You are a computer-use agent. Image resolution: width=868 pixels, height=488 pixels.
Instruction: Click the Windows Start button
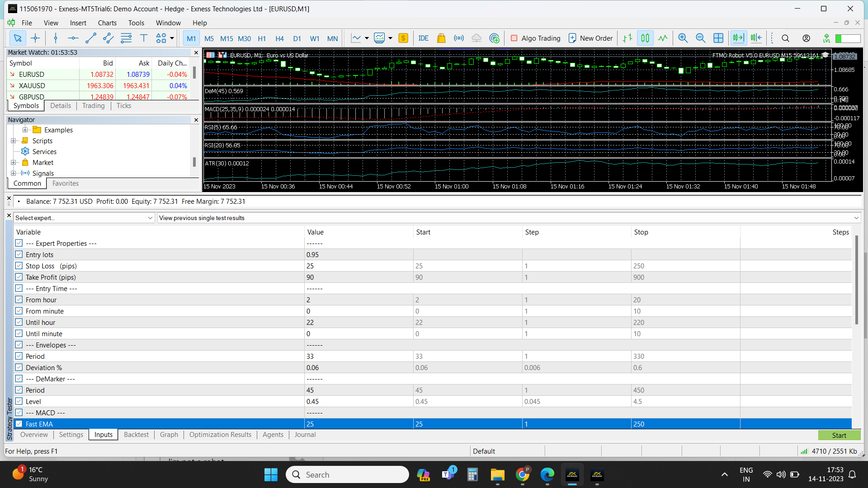point(271,474)
